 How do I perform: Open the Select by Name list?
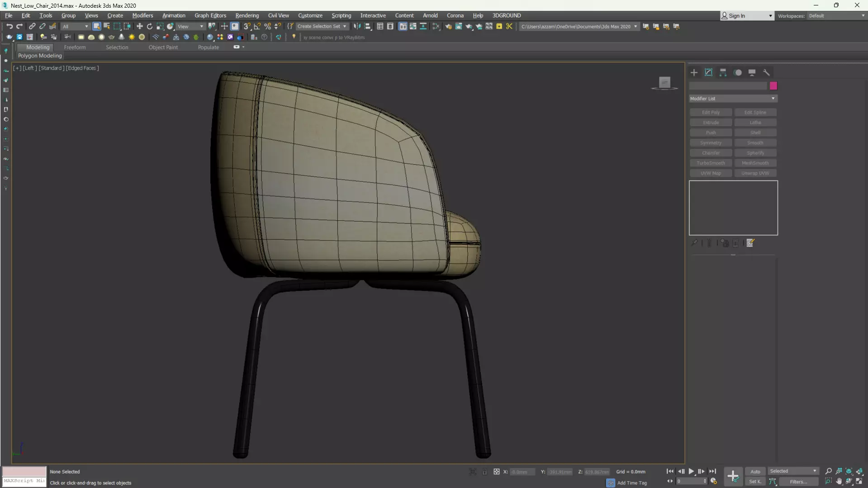coord(107,26)
